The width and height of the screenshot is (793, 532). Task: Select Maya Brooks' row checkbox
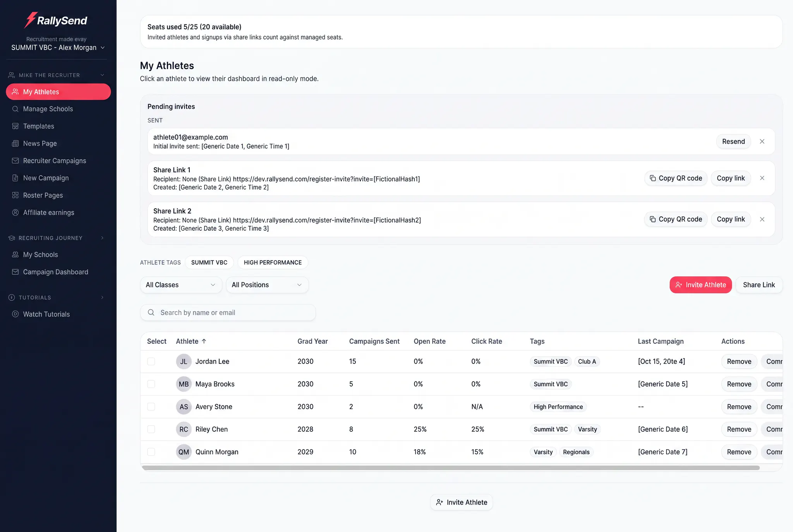click(151, 384)
